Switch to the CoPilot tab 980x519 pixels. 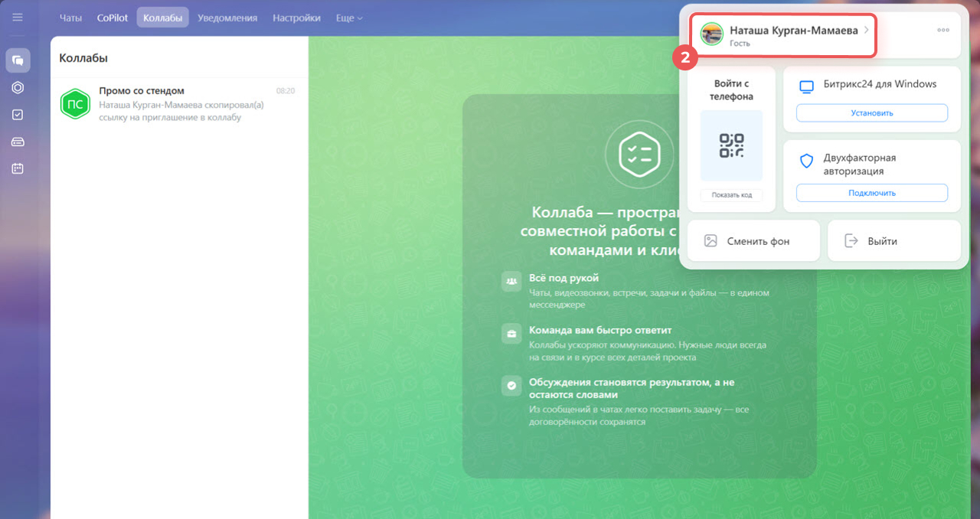tap(113, 18)
